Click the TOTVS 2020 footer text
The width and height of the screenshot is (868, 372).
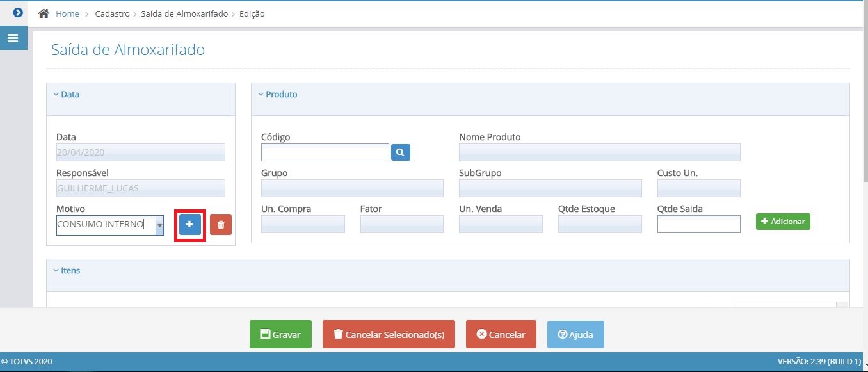[x=27, y=362]
